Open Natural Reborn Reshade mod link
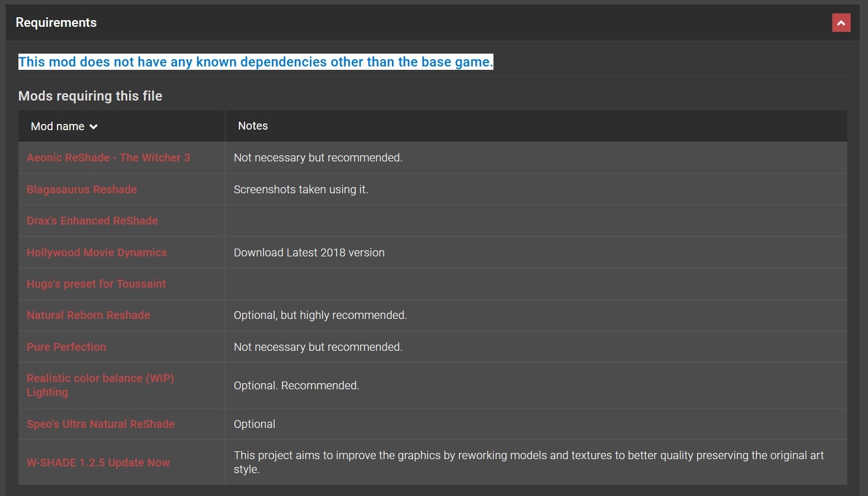The width and height of the screenshot is (868, 496). [88, 315]
